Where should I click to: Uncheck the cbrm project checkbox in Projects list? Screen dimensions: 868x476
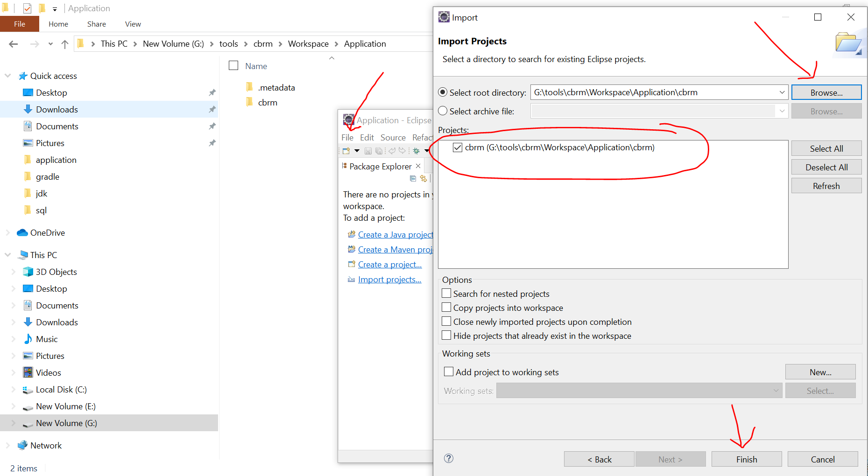click(x=458, y=147)
